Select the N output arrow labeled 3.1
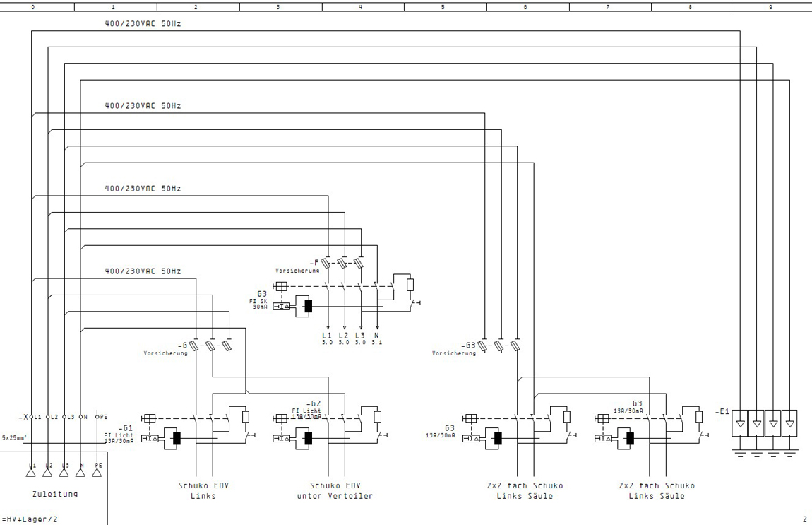812x525 pixels. pos(378,326)
